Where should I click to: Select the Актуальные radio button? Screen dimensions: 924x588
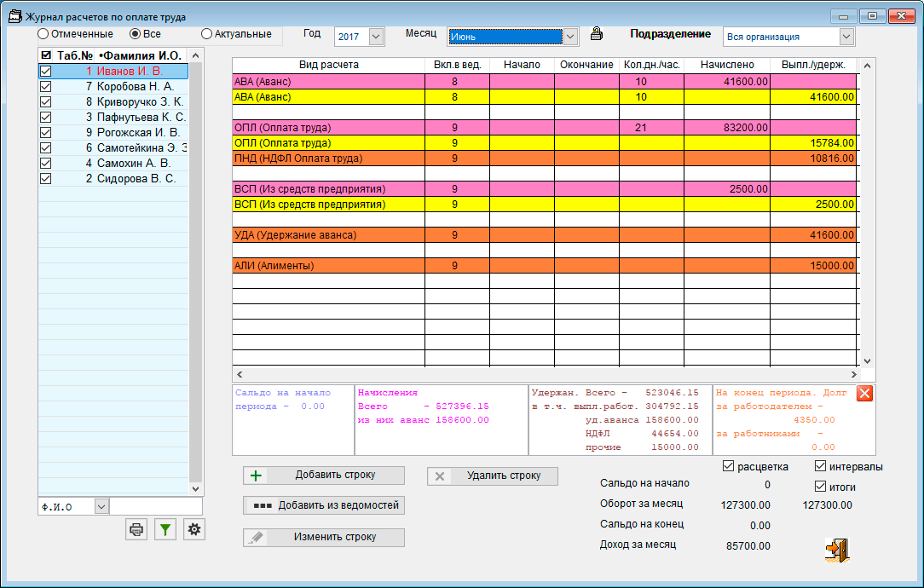(206, 34)
